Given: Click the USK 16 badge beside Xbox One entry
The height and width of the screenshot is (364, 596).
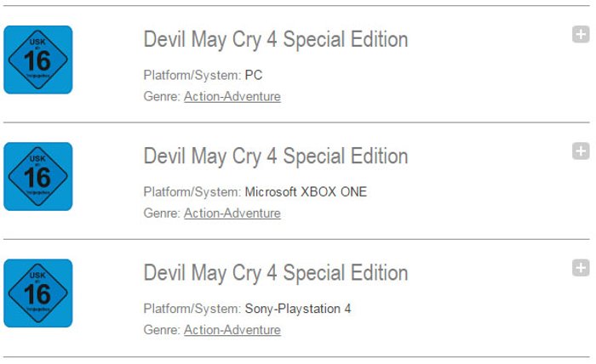Looking at the screenshot, I should click(38, 177).
